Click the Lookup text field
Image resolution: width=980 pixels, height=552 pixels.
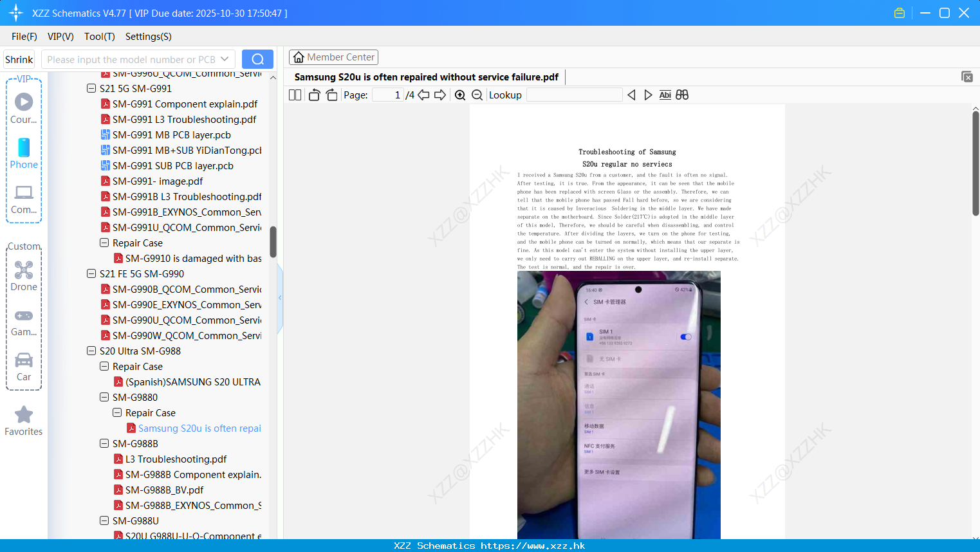575,95
